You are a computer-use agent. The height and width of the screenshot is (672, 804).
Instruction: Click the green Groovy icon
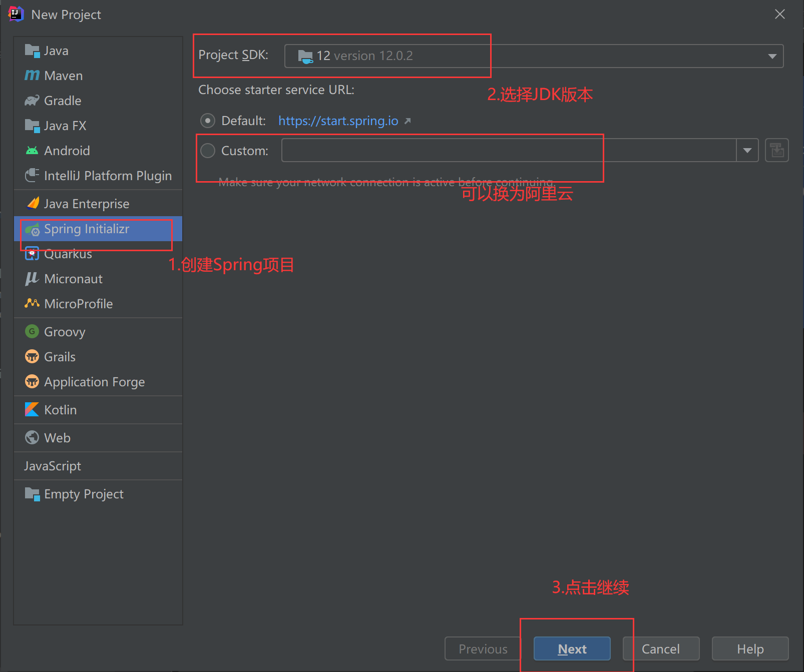(32, 331)
